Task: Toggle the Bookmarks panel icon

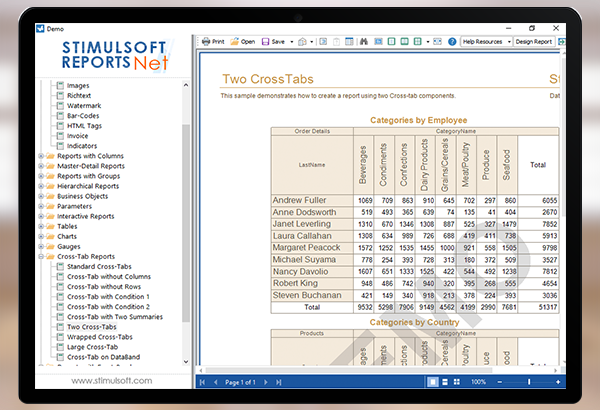Action: point(323,41)
